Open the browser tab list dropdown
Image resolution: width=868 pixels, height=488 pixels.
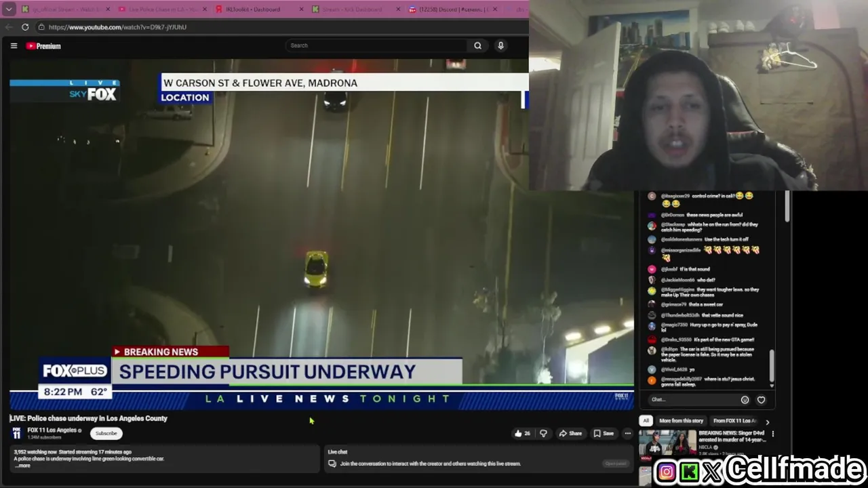[9, 9]
